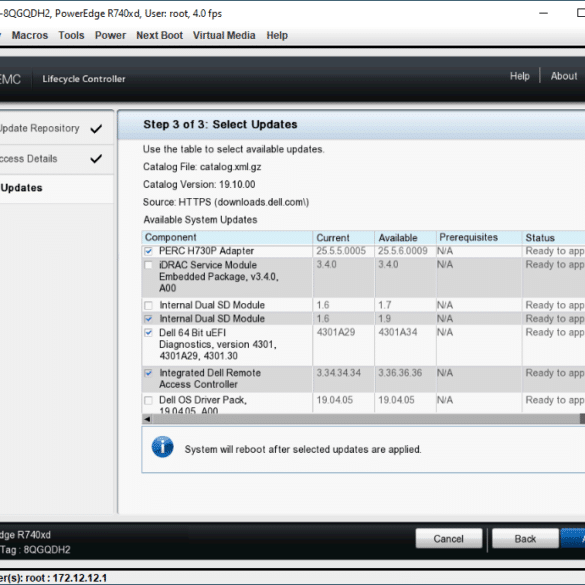The width and height of the screenshot is (585, 585).
Task: Click the "Catalog File: catalog.xml.gz" text
Action: (202, 167)
